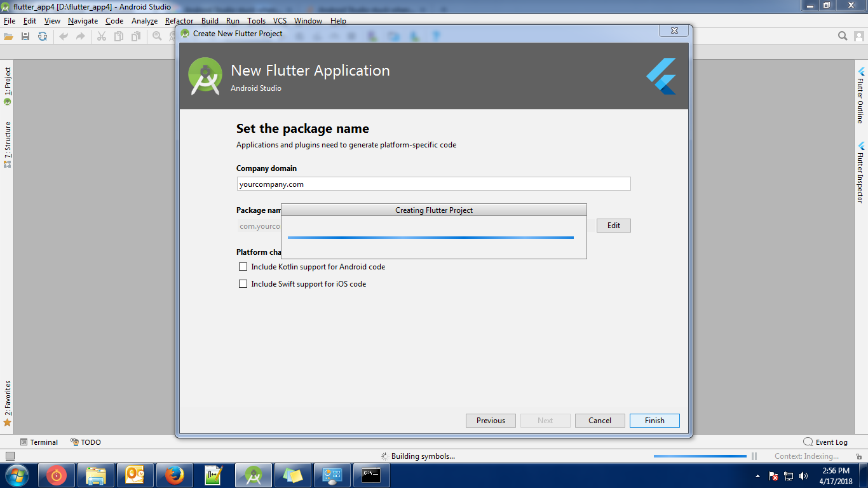Click the Redo arrow icon
The image size is (868, 488).
(x=80, y=36)
